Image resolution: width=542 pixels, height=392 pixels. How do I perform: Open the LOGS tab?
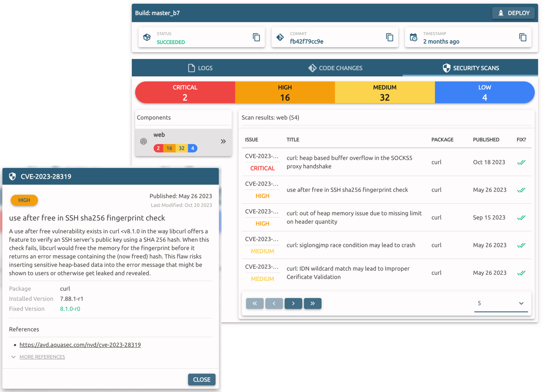point(200,68)
